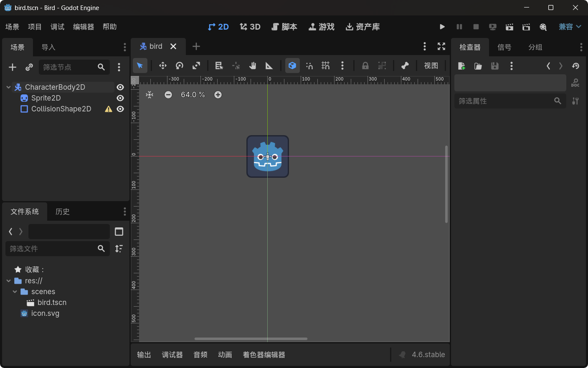Reset zoom by clicking 64.0 %
The height and width of the screenshot is (368, 588).
pos(193,95)
